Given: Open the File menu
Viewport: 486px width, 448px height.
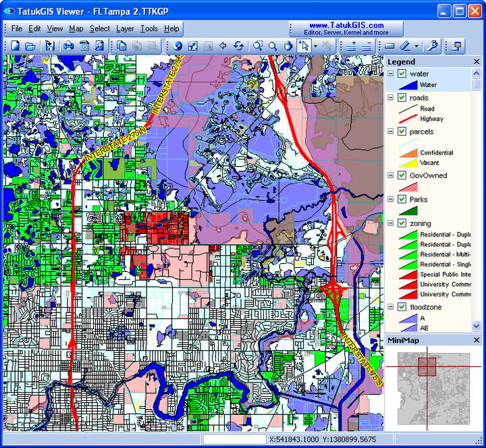Looking at the screenshot, I should (17, 28).
